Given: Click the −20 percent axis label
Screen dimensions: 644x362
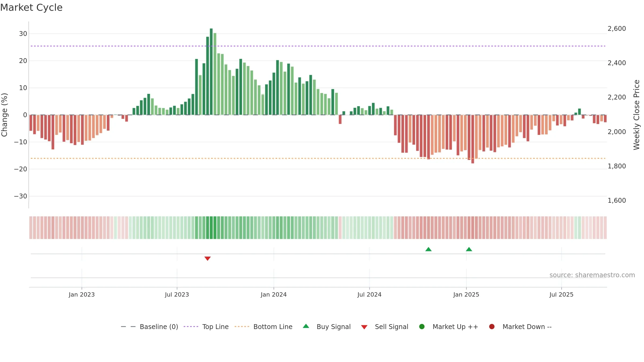Looking at the screenshot, I should point(21,169).
